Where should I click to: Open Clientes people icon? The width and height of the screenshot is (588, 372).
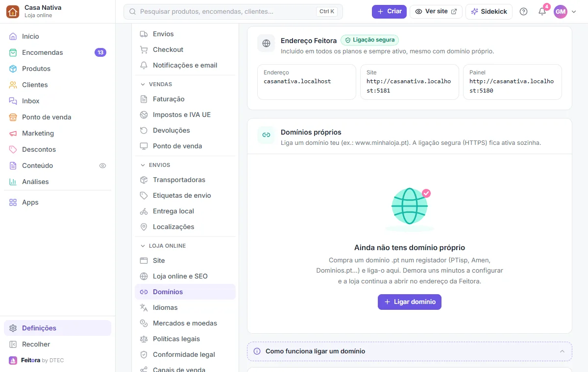pos(13,85)
